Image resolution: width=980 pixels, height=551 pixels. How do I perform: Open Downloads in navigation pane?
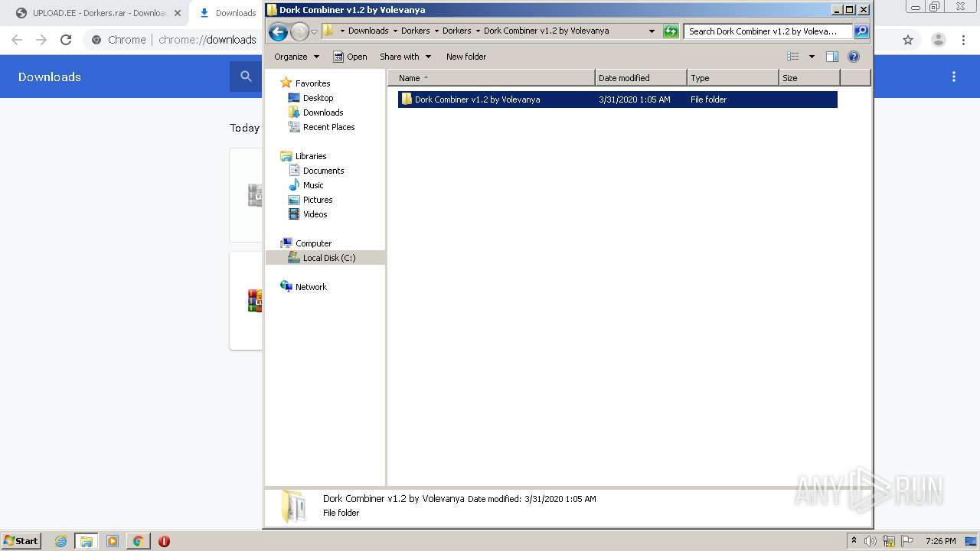click(x=323, y=112)
